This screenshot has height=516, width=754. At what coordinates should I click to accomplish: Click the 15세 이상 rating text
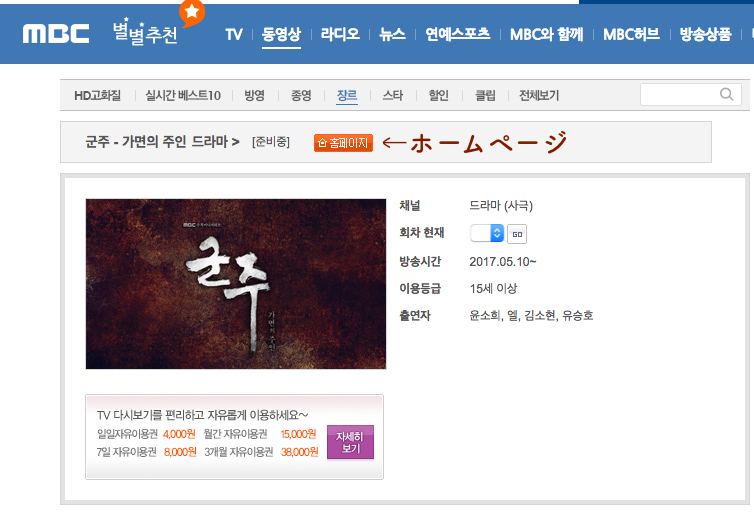pos(493,289)
